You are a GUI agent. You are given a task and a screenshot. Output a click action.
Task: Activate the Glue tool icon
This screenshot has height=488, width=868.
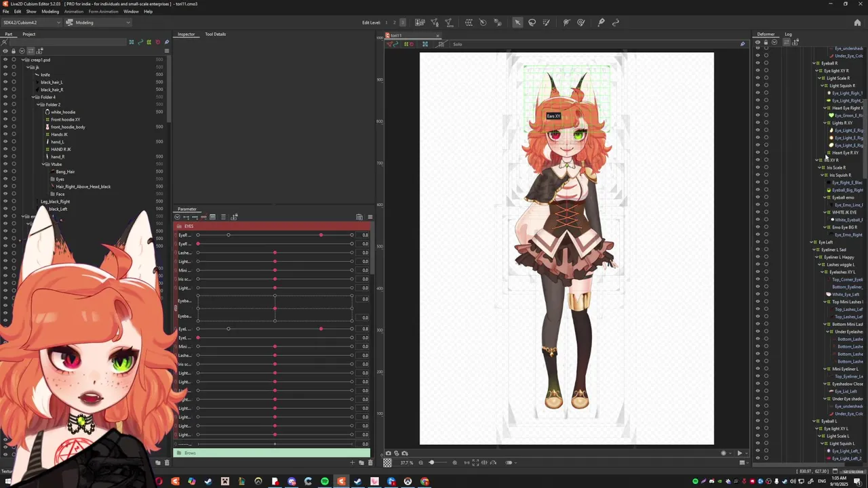pyautogui.click(x=498, y=22)
